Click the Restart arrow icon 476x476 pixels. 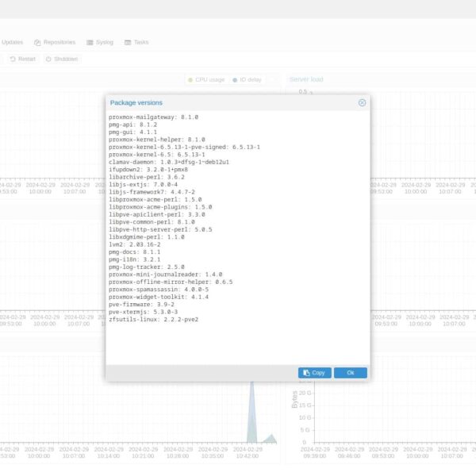pos(13,59)
